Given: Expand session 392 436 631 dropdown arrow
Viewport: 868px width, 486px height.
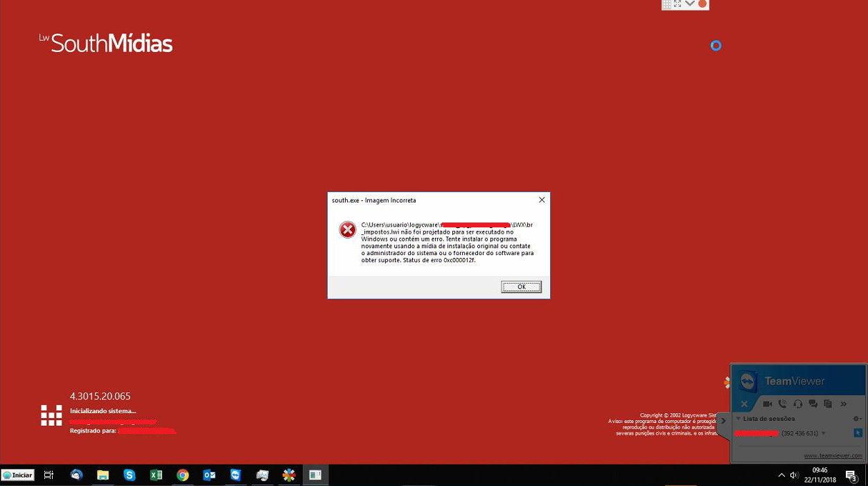Looking at the screenshot, I should coord(824,433).
